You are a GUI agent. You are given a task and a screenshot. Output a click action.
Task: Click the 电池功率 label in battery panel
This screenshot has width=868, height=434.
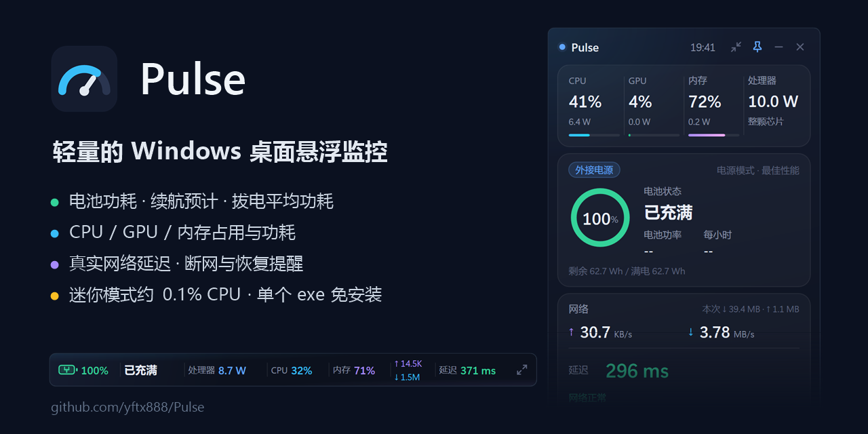coord(663,235)
